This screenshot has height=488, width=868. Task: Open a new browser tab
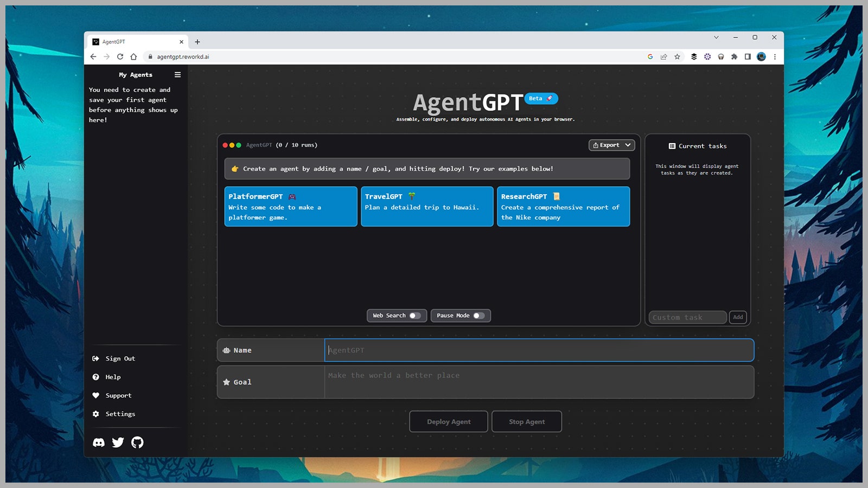pyautogui.click(x=197, y=42)
